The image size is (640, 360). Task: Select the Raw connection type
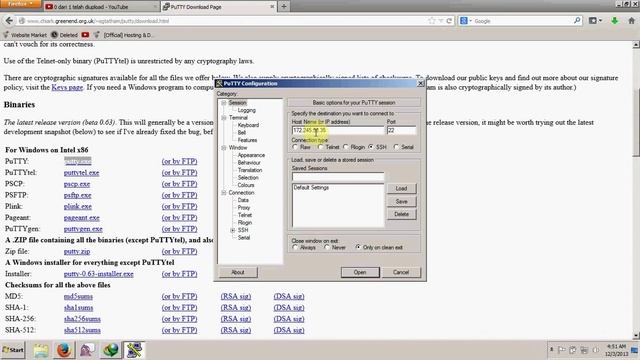click(295, 147)
